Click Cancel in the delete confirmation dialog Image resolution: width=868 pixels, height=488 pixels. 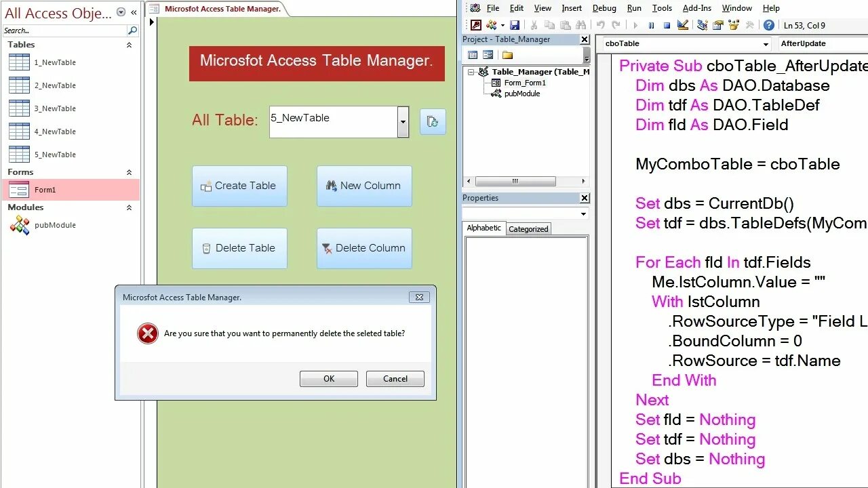(395, 379)
